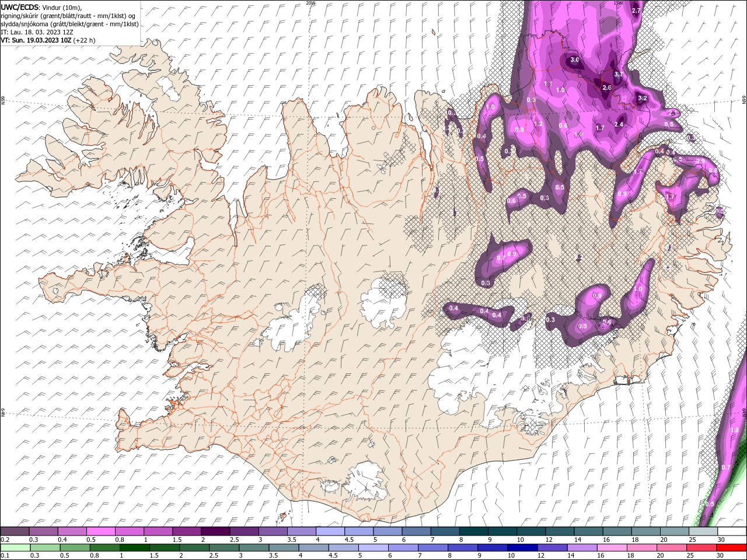Click the UWC/ECDS title text
747x560 pixels.
[20, 7]
